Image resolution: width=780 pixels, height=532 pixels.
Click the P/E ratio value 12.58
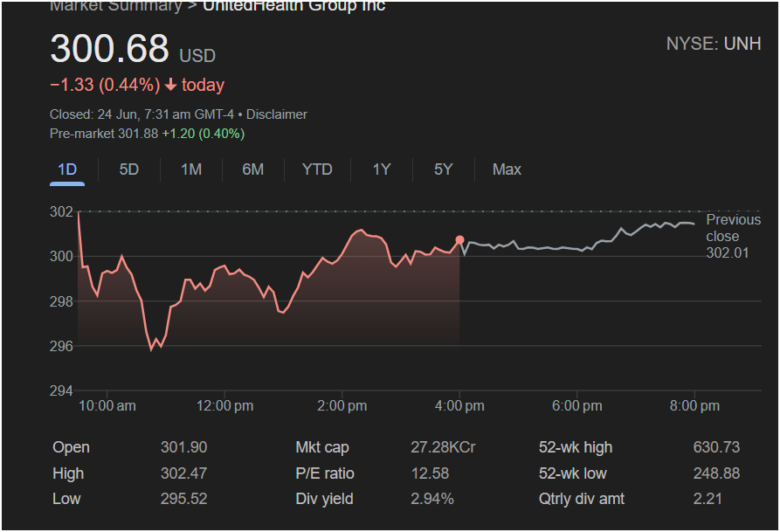(430, 473)
